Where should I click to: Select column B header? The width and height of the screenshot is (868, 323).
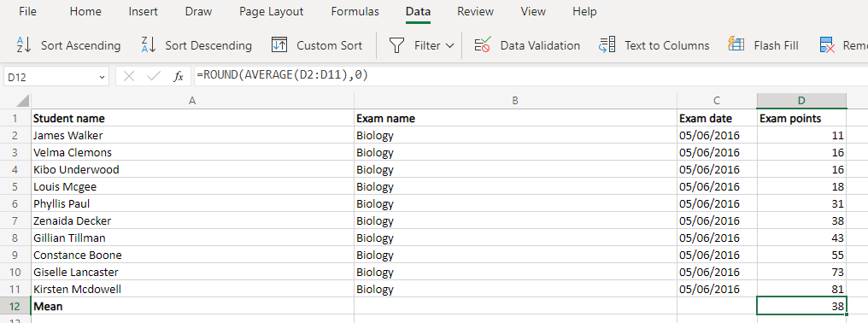point(515,101)
